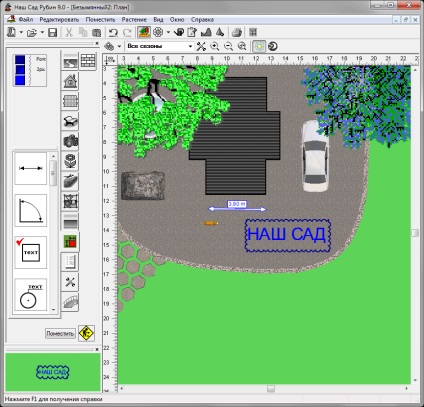Toggle the sun shadows button
The image size is (424, 407).
(259, 46)
